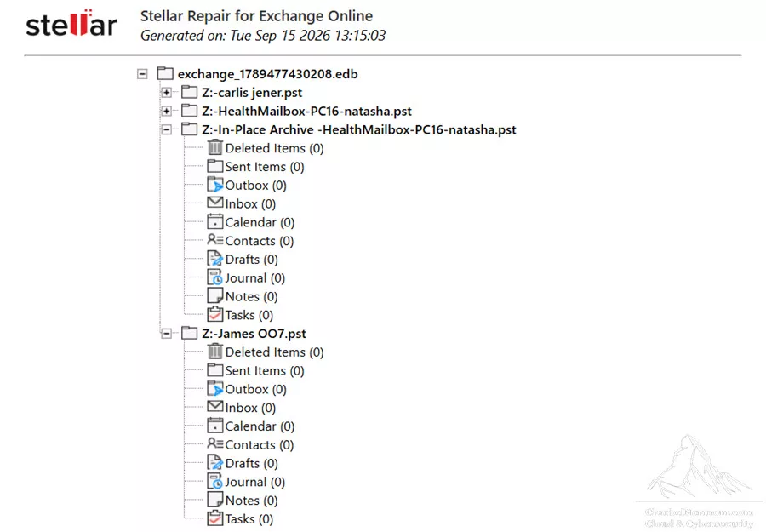Open Tasks (0) in In-Place Archive
The height and width of the screenshot is (532, 766).
[x=249, y=316]
